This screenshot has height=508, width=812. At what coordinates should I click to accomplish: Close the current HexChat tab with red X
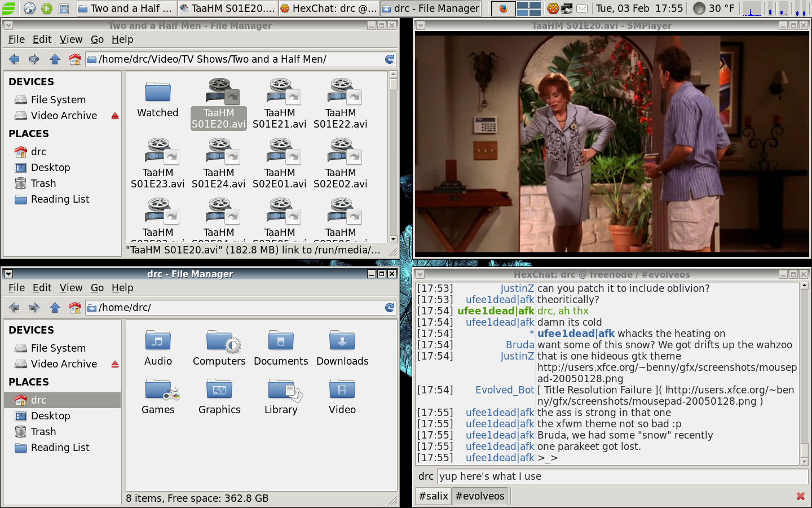click(800, 496)
